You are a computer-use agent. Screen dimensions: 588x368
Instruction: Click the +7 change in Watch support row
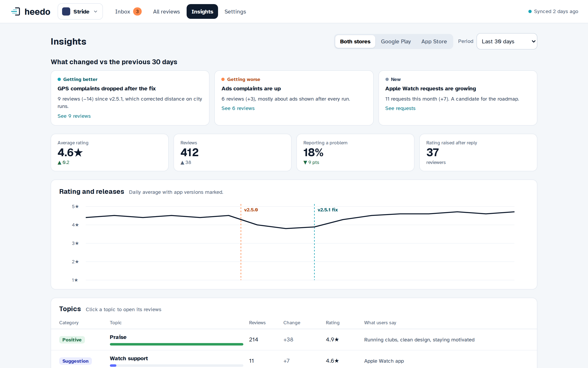(286, 361)
